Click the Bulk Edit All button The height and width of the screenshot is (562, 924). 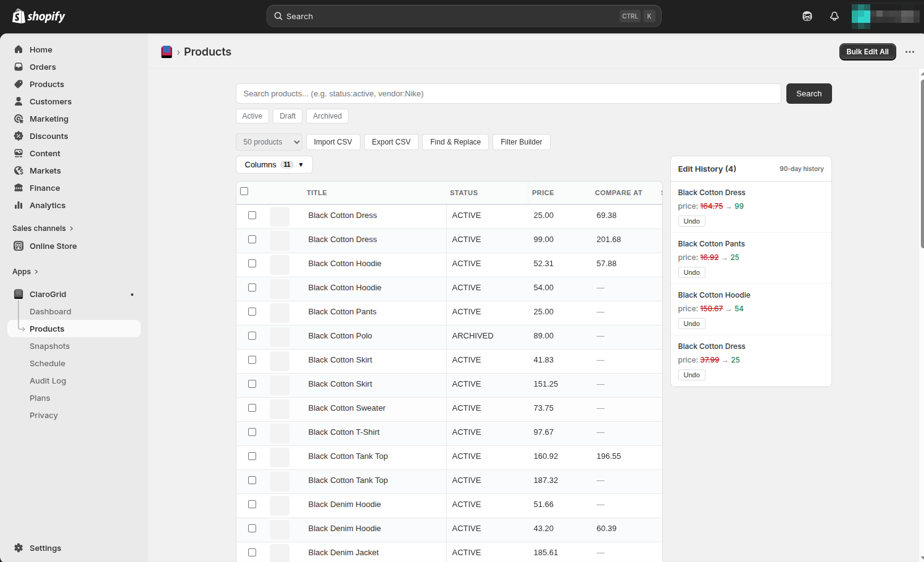pyautogui.click(x=867, y=52)
